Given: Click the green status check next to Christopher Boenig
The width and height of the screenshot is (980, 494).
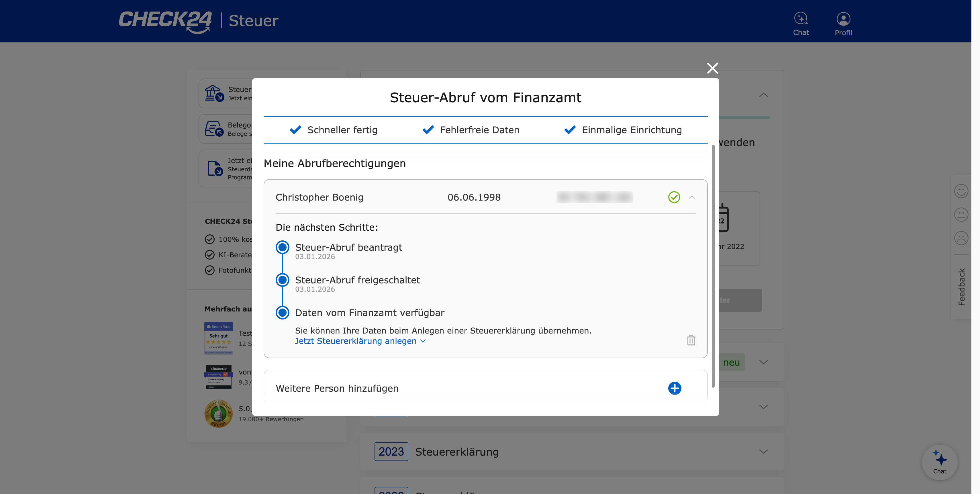Looking at the screenshot, I should [x=674, y=197].
